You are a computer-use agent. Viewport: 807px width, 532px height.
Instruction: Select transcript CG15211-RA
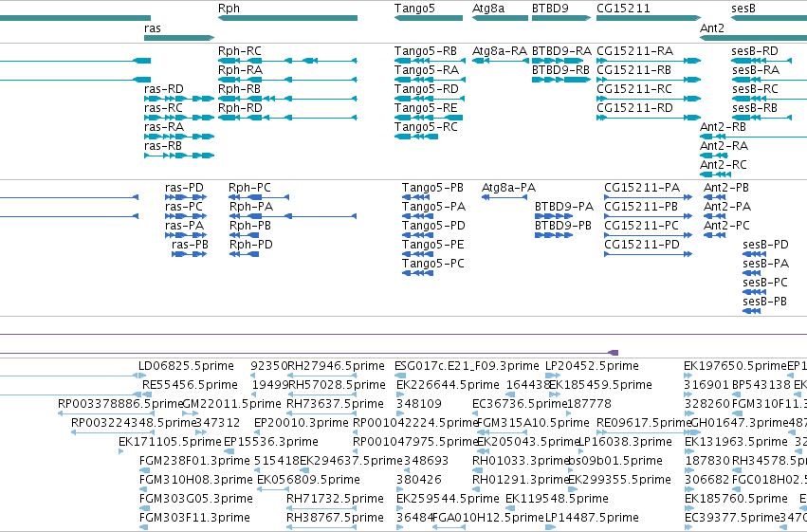649,61
